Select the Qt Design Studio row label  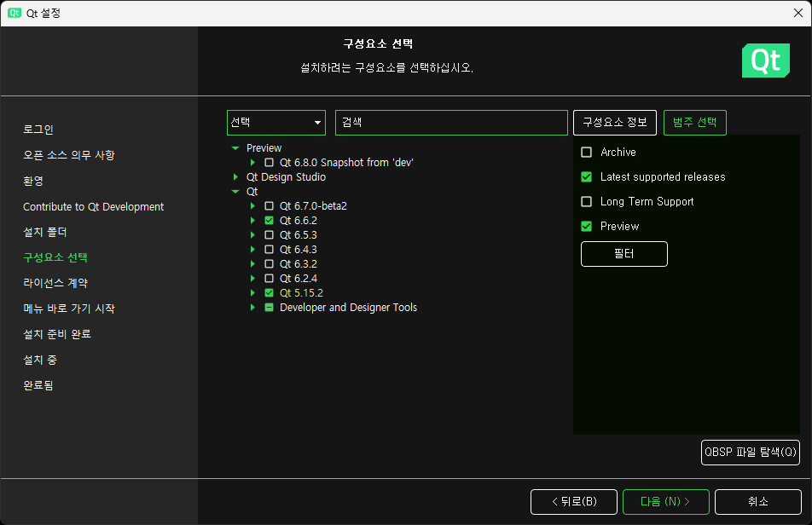286,177
